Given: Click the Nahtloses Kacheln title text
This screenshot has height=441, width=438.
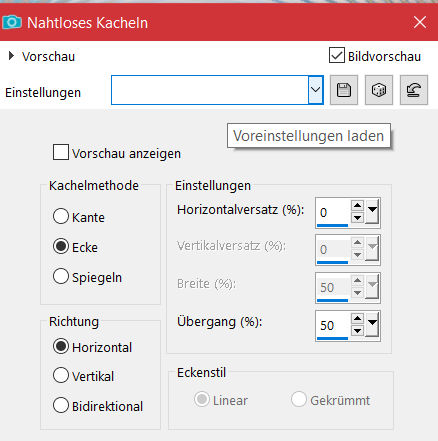Looking at the screenshot, I should (x=87, y=23).
